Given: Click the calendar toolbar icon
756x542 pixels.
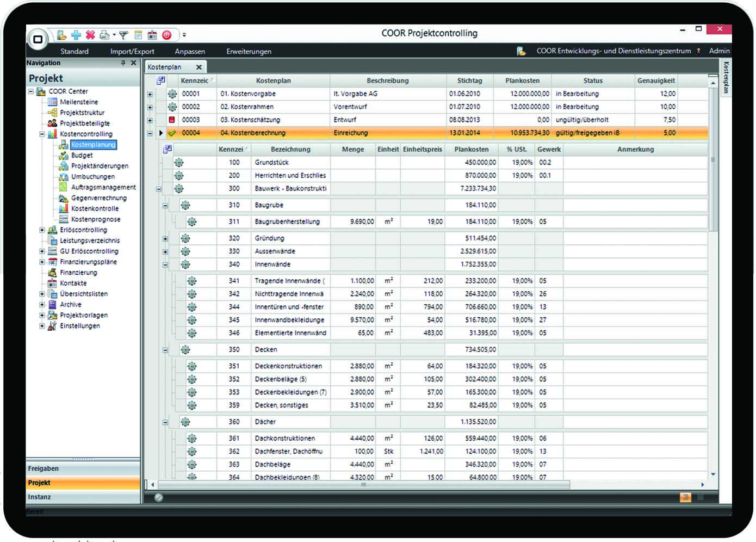Looking at the screenshot, I should click(152, 35).
